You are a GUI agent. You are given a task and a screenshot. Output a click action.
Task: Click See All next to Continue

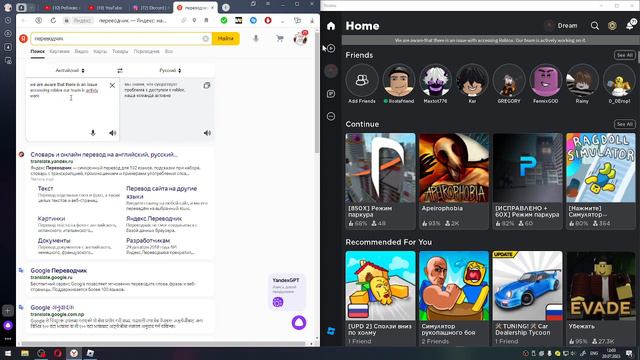624,124
